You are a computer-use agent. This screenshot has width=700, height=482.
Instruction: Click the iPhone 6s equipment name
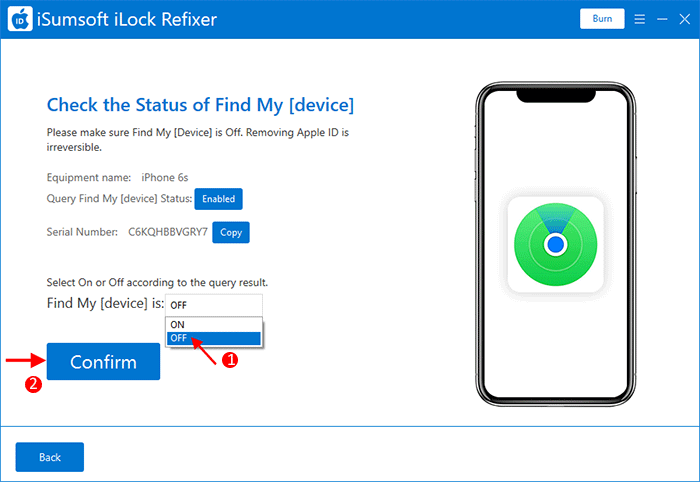point(165,178)
